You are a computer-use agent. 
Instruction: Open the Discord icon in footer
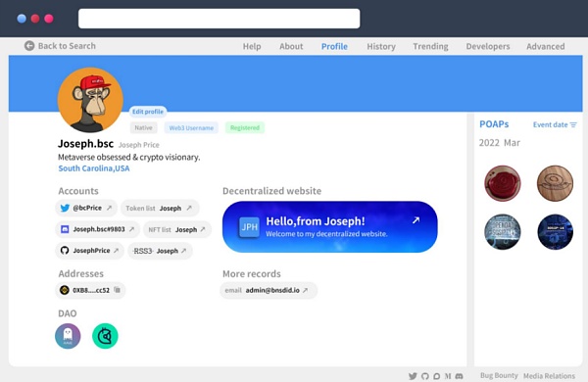pos(459,376)
